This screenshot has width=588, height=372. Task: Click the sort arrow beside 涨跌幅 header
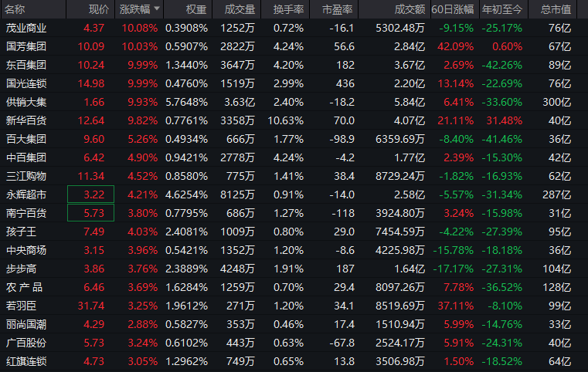(157, 8)
